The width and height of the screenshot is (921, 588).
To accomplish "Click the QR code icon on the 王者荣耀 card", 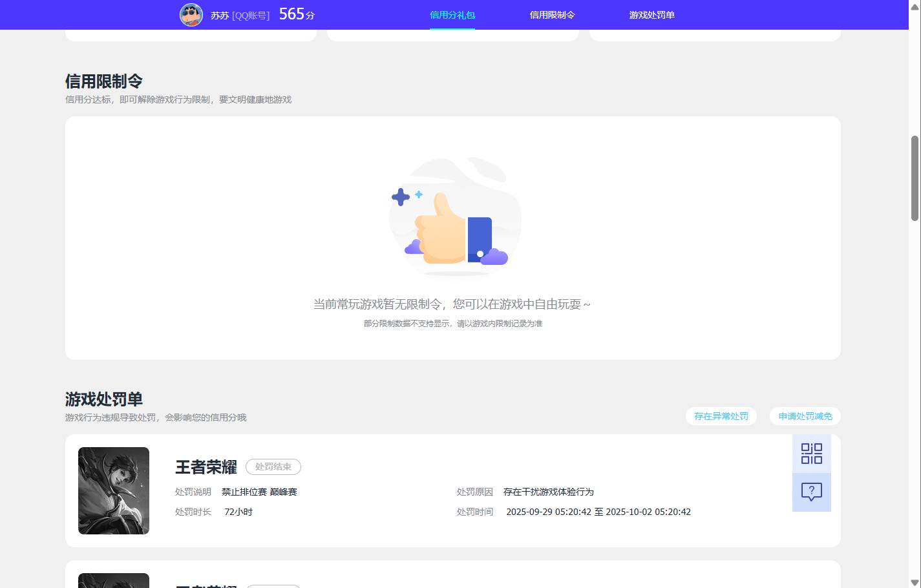I will (812, 453).
